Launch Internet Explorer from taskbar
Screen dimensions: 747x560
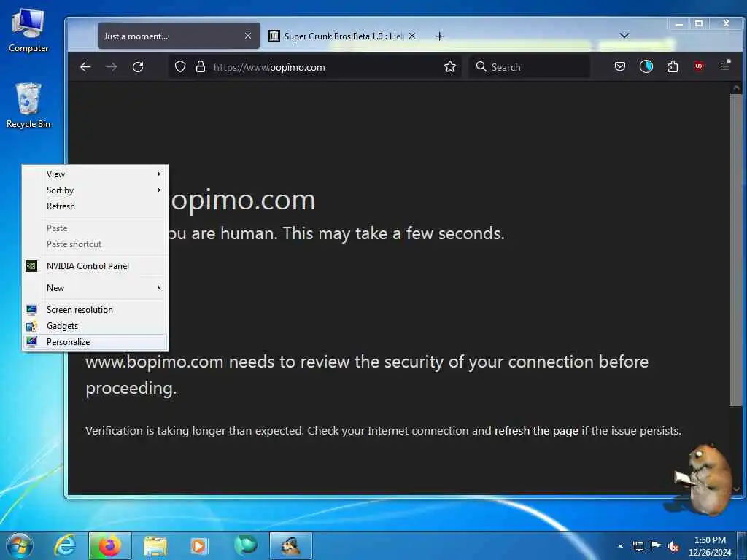point(65,545)
